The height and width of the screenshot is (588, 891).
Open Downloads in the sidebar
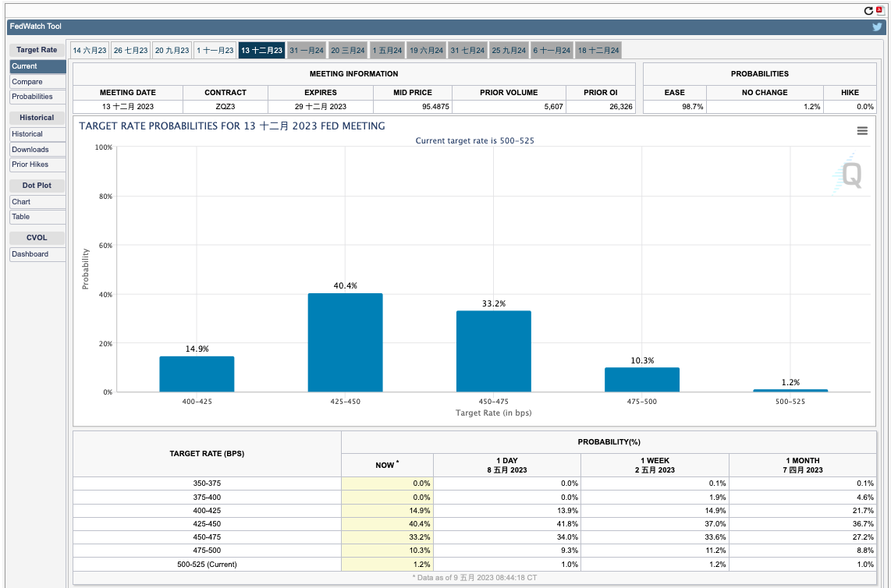pyautogui.click(x=37, y=150)
